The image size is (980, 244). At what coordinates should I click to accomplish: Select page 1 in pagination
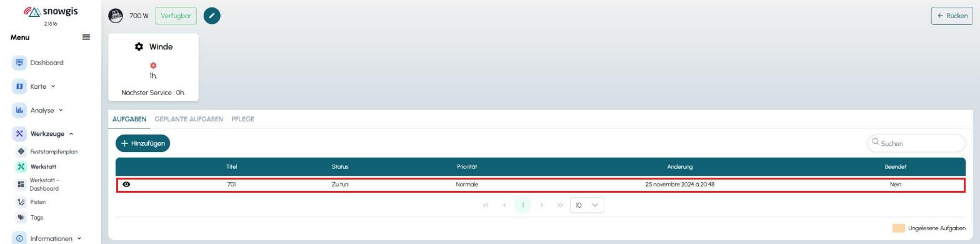click(523, 205)
